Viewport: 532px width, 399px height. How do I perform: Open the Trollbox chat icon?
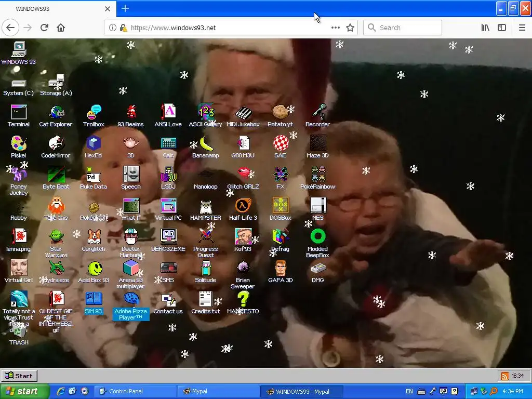pos(94,116)
